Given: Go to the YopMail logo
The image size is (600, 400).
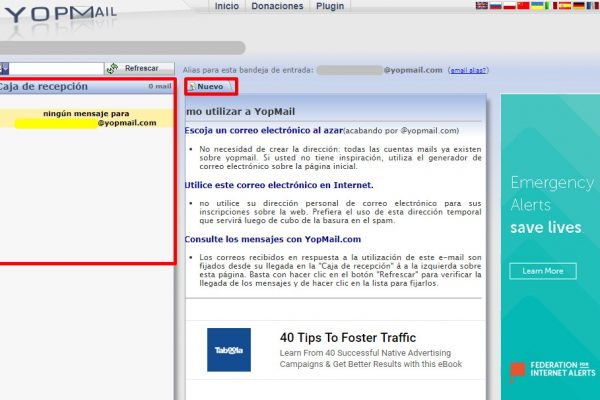Looking at the screenshot, I should [x=60, y=14].
